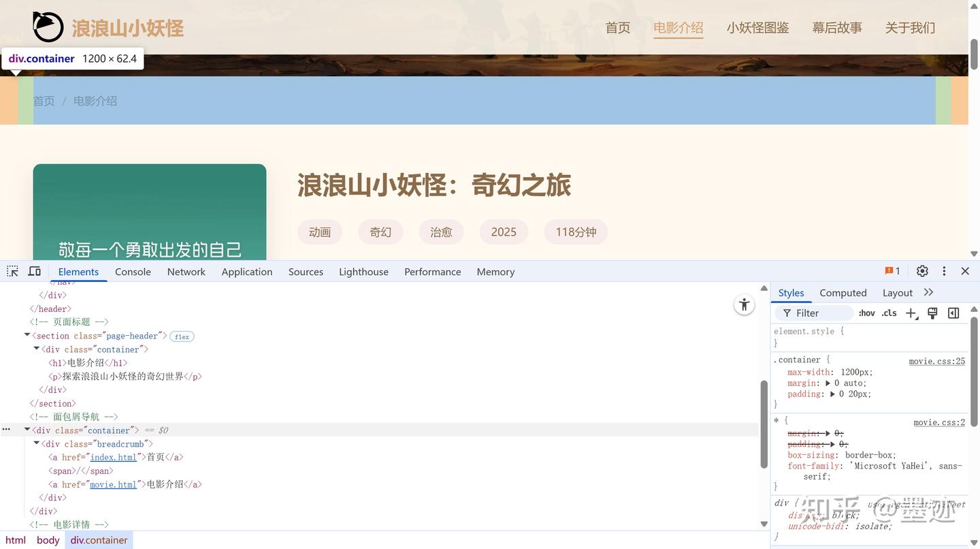This screenshot has width=980, height=549.
Task: Close the DevTools panel
Action: click(x=965, y=271)
